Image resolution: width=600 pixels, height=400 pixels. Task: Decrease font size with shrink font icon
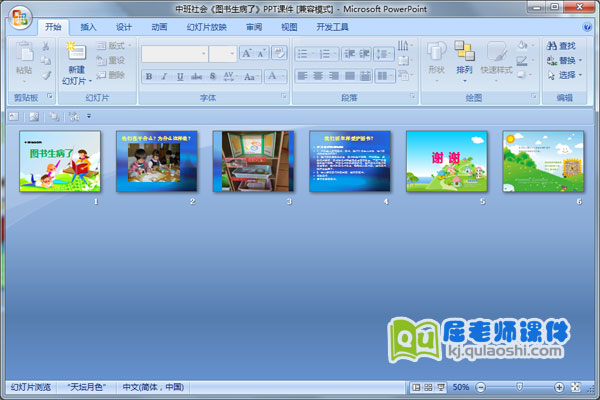tap(261, 54)
